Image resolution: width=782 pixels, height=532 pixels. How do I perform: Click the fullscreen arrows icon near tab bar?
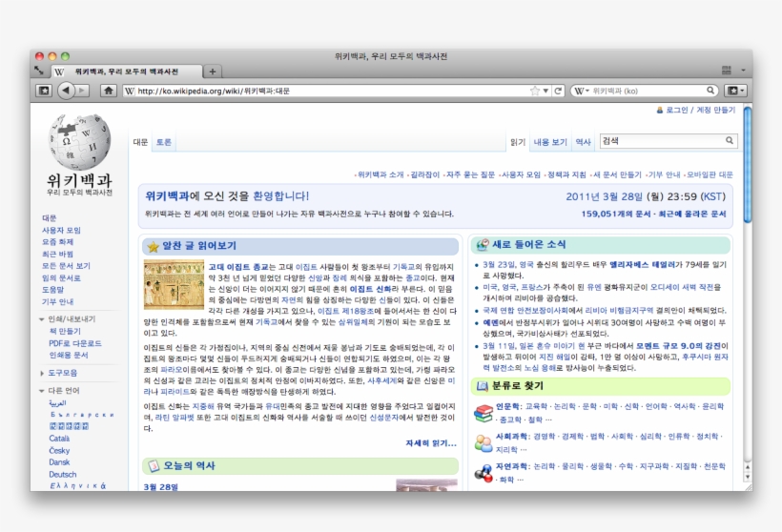pos(39,71)
